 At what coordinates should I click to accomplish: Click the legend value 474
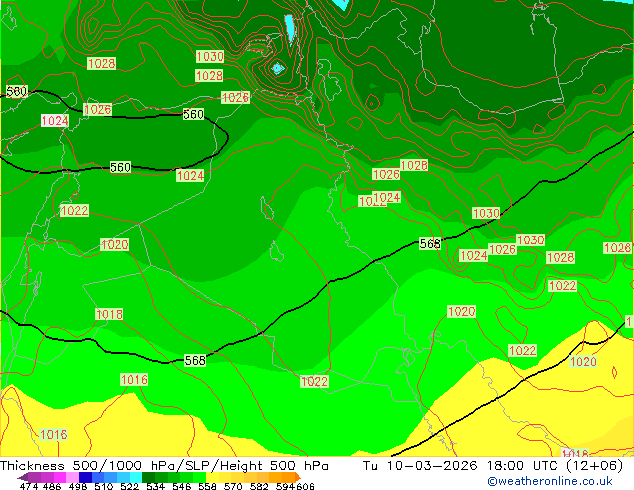tap(29, 486)
